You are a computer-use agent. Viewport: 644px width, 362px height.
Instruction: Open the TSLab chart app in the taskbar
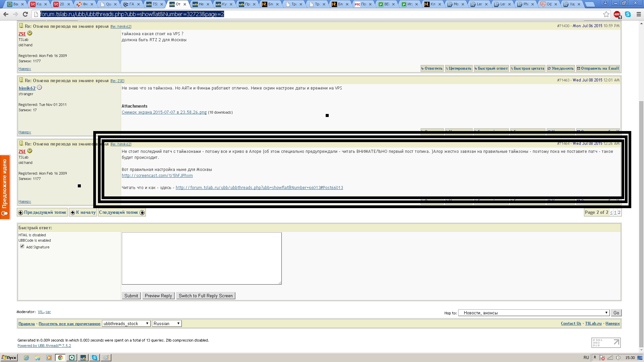(x=83, y=358)
